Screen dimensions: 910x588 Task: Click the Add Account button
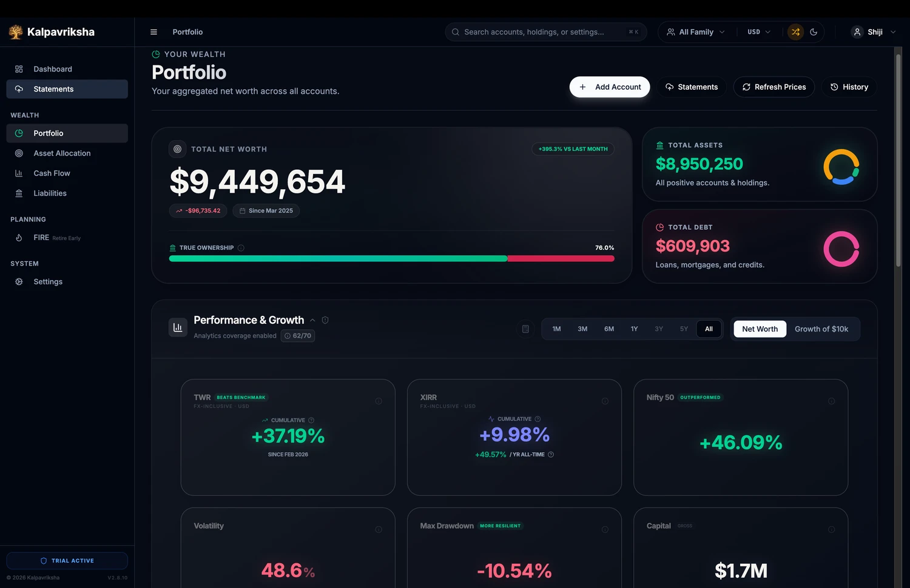[x=610, y=87]
